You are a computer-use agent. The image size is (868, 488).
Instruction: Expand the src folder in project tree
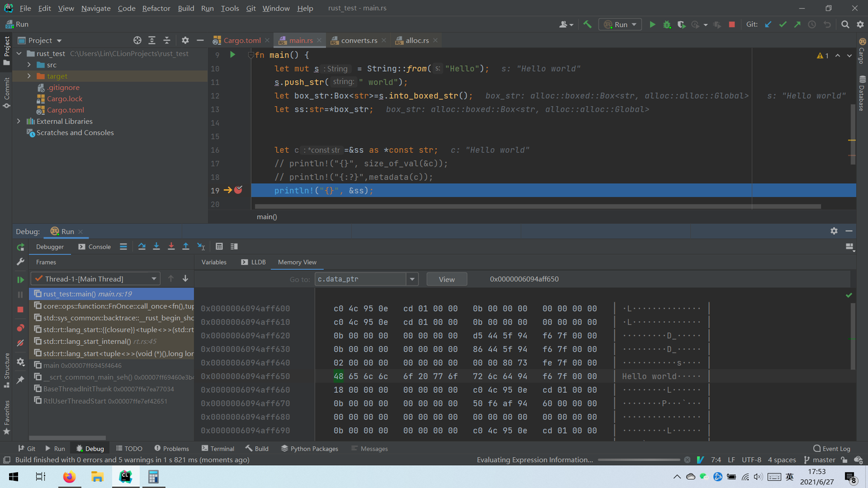(x=29, y=65)
